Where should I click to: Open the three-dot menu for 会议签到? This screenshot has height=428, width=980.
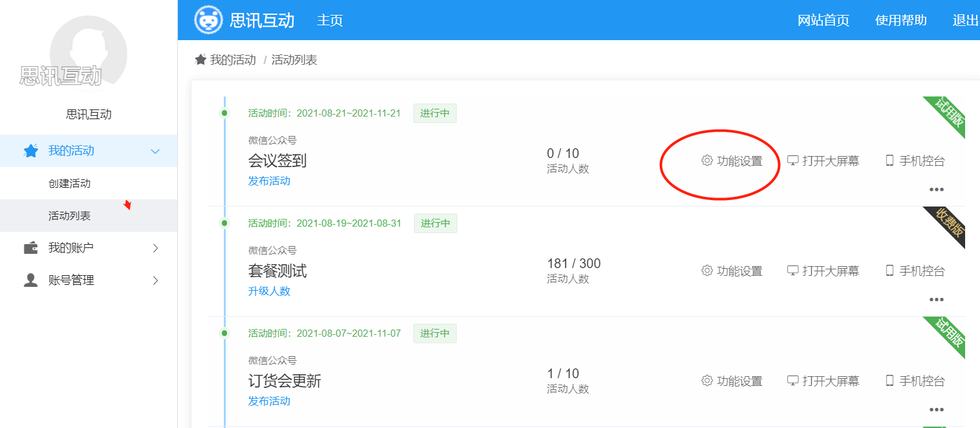point(937,190)
